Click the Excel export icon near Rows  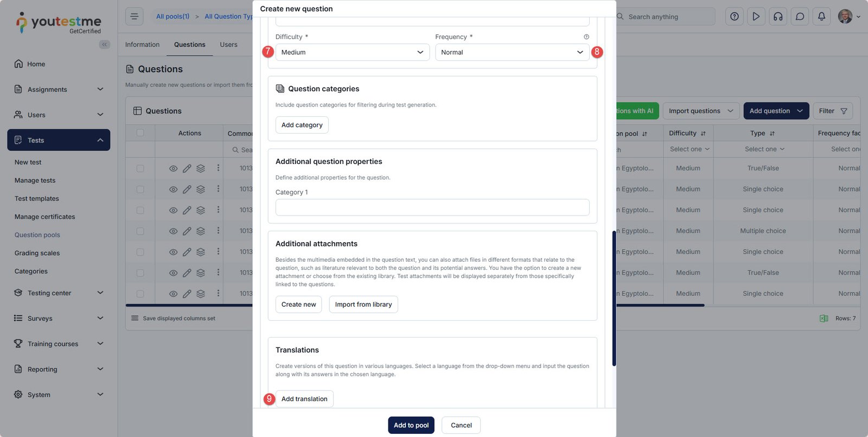(824, 319)
